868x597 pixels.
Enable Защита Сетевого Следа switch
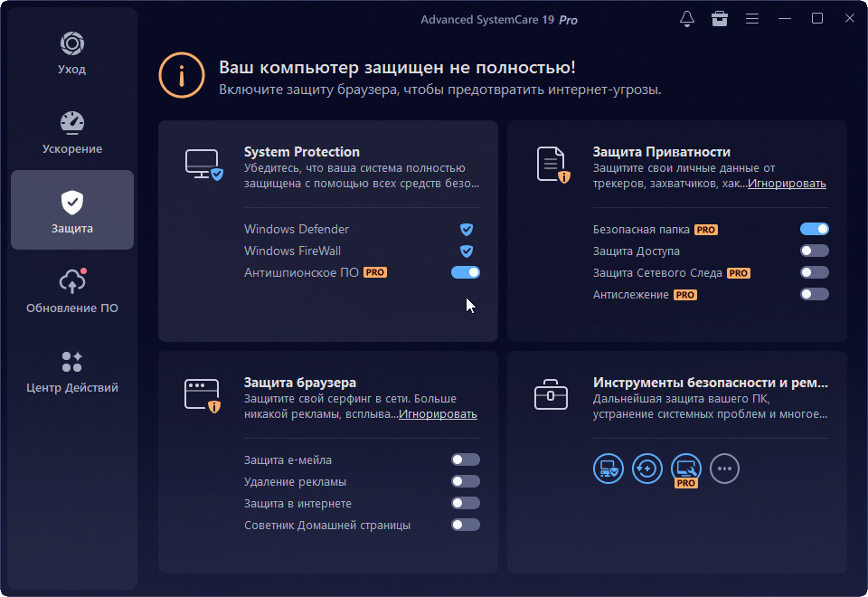815,272
